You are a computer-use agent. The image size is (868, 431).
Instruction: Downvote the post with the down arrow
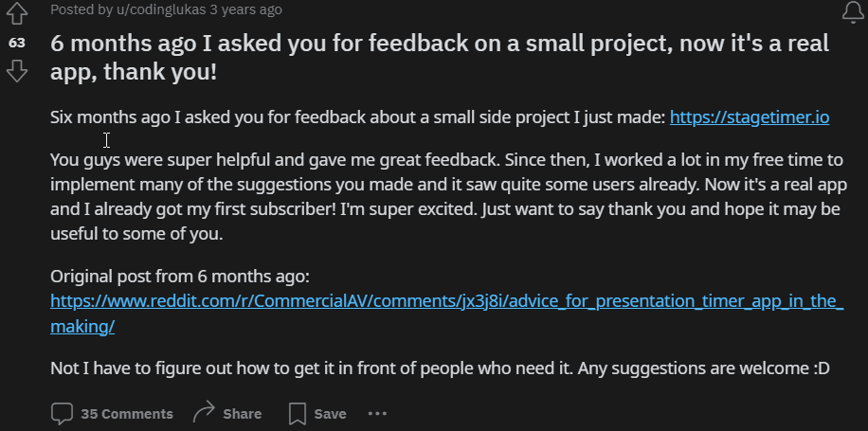[17, 71]
